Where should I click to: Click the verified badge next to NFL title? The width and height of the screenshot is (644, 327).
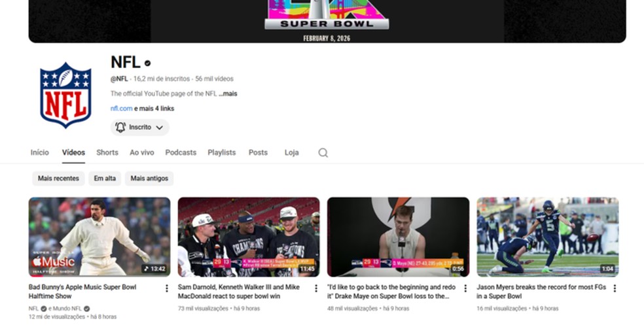[147, 63]
